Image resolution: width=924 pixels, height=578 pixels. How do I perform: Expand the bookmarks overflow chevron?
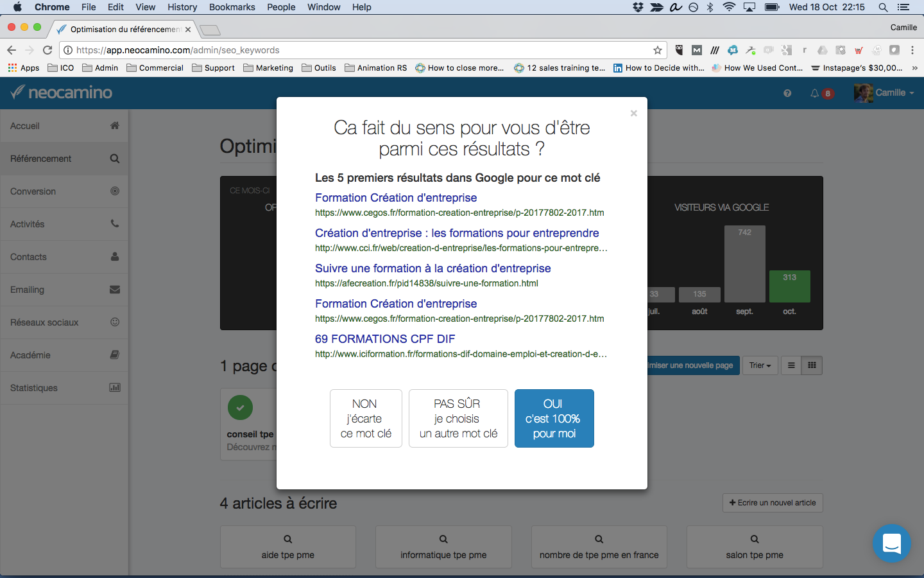[x=914, y=68]
